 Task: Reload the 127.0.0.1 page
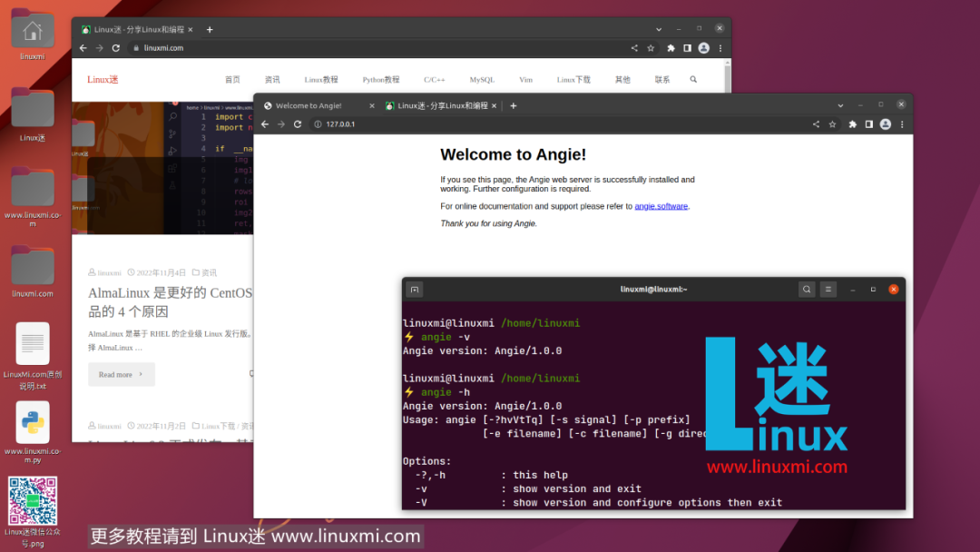pos(298,124)
